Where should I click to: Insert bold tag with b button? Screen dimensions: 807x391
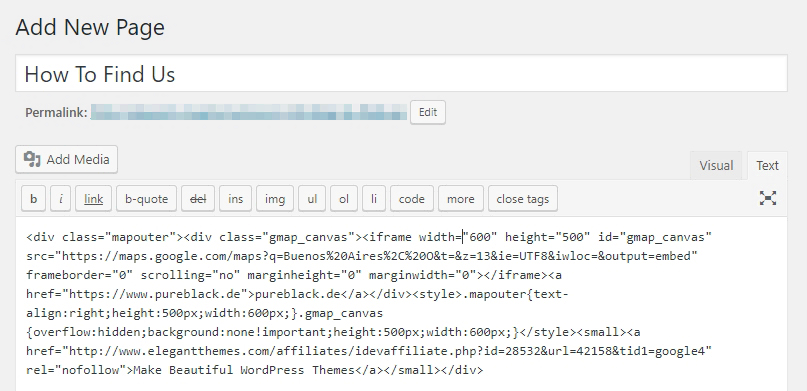click(x=33, y=199)
